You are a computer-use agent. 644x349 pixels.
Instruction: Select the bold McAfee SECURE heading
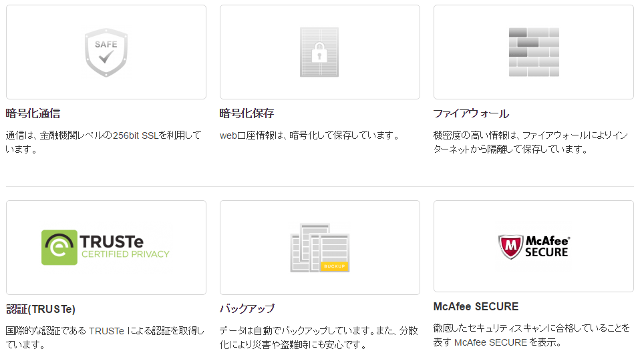tap(476, 307)
